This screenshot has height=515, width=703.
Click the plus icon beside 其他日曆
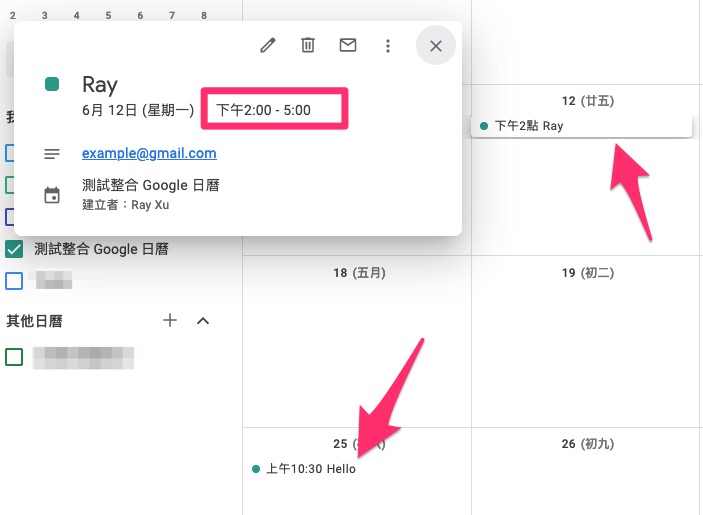170,321
